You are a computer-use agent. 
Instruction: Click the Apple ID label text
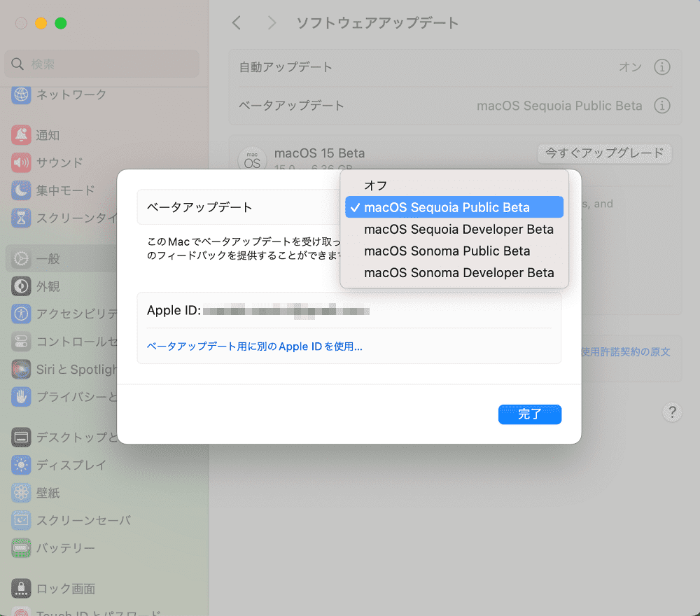174,310
